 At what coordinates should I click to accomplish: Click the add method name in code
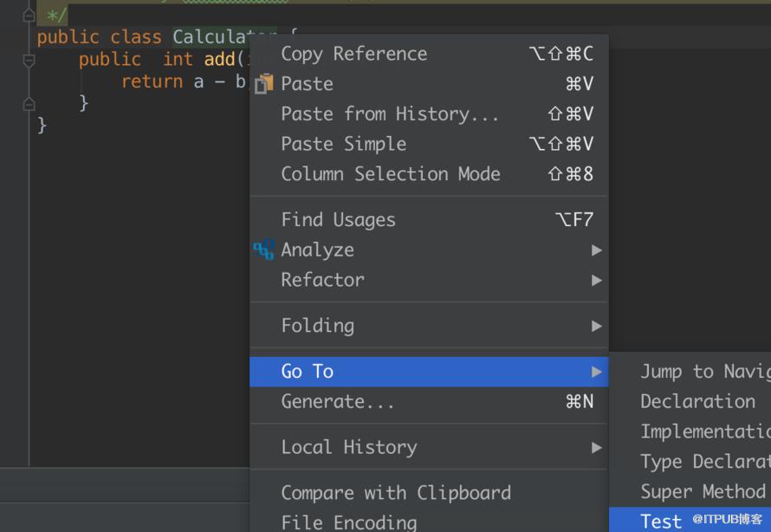220,60
